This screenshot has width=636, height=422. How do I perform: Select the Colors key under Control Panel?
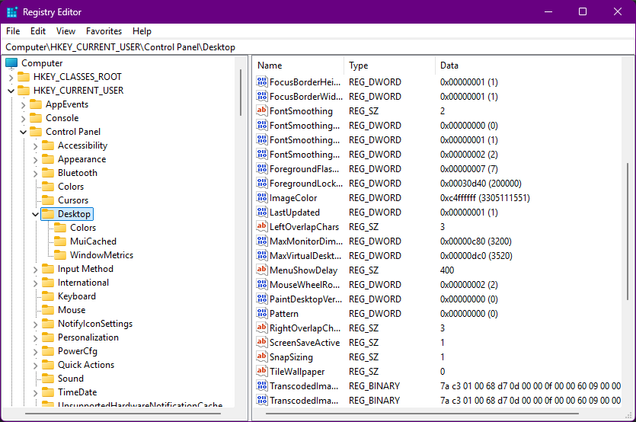tap(71, 187)
